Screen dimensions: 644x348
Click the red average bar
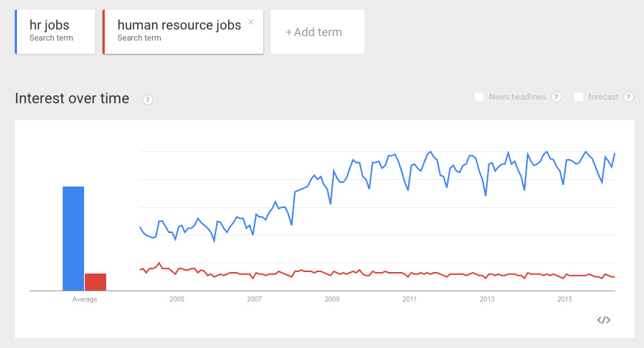click(x=96, y=282)
